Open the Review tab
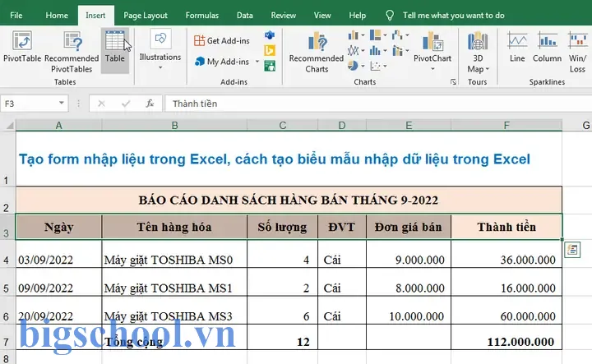This screenshot has width=592, height=364. click(283, 16)
